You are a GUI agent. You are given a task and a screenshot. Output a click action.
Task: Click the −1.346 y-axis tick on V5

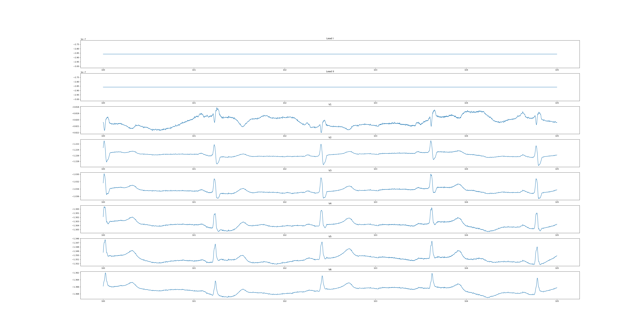click(x=76, y=239)
